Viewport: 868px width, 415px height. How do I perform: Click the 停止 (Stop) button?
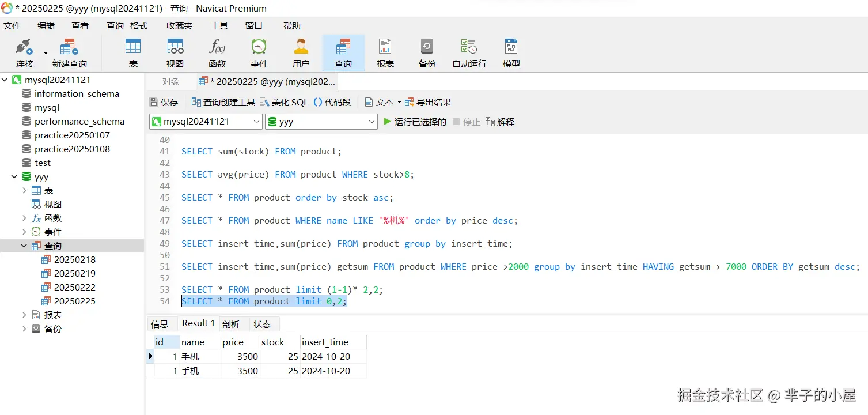467,122
